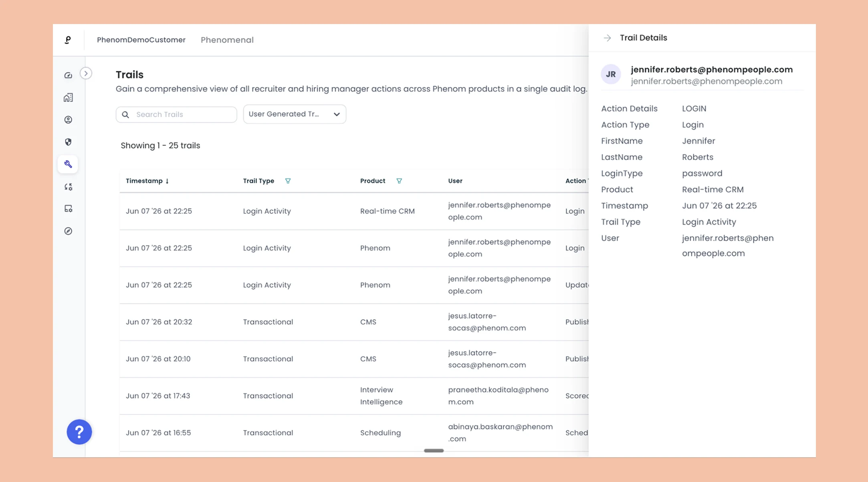Image resolution: width=868 pixels, height=482 pixels.
Task: Select the Phenomenal tab
Action: pyautogui.click(x=227, y=40)
